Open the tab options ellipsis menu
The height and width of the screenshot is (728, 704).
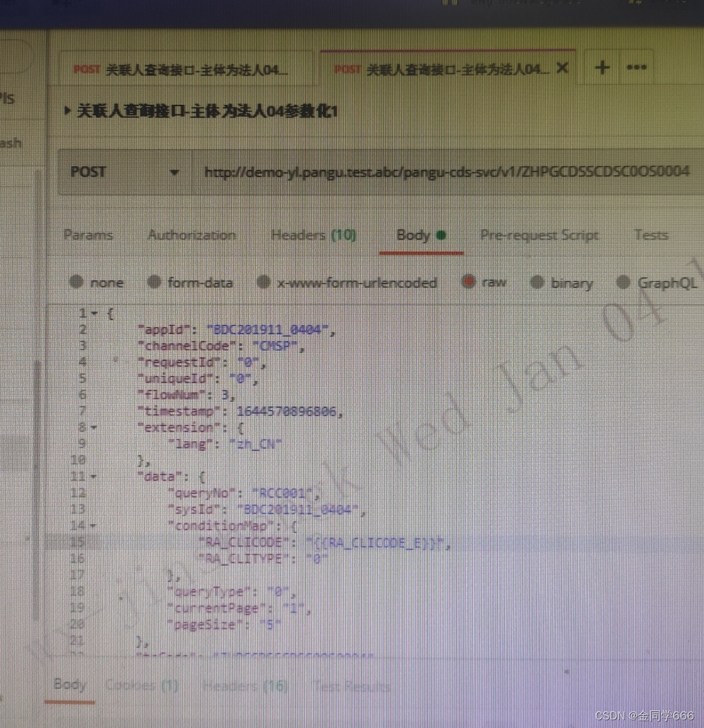(636, 67)
